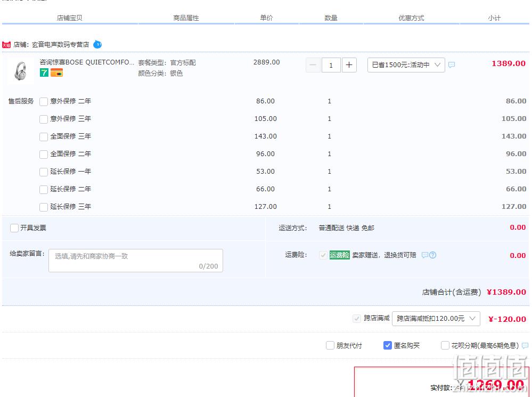
Task: Click the unit price 2889.00
Action: click(267, 62)
